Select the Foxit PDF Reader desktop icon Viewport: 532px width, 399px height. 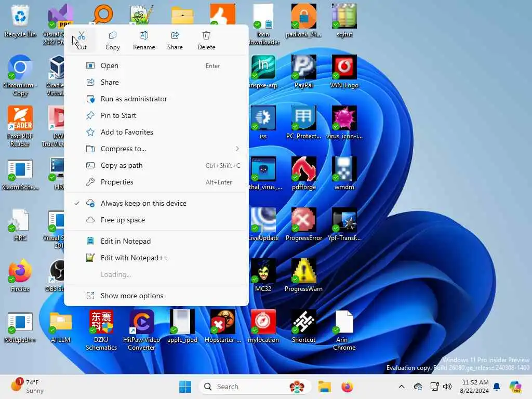pos(20,126)
